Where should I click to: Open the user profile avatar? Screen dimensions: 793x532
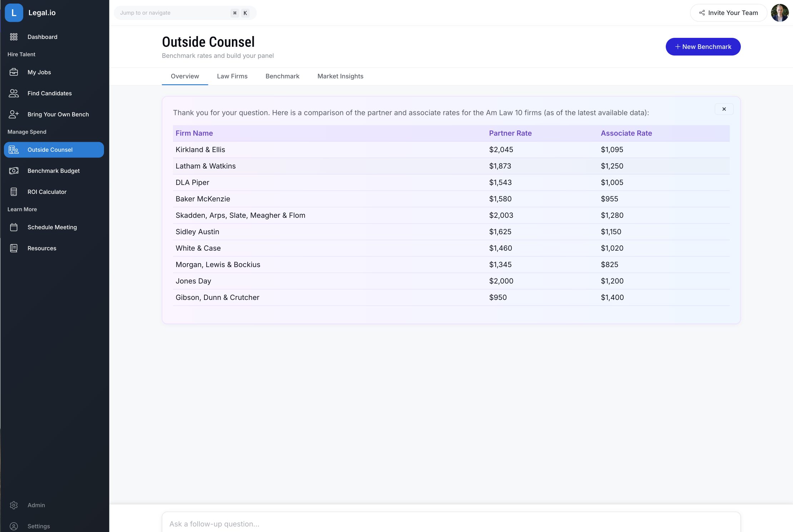[x=780, y=13]
